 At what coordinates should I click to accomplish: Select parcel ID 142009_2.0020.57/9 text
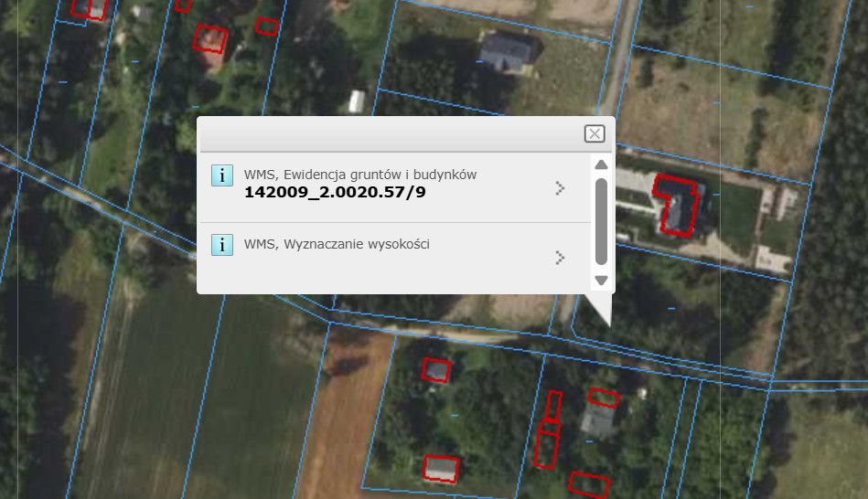[x=335, y=193]
